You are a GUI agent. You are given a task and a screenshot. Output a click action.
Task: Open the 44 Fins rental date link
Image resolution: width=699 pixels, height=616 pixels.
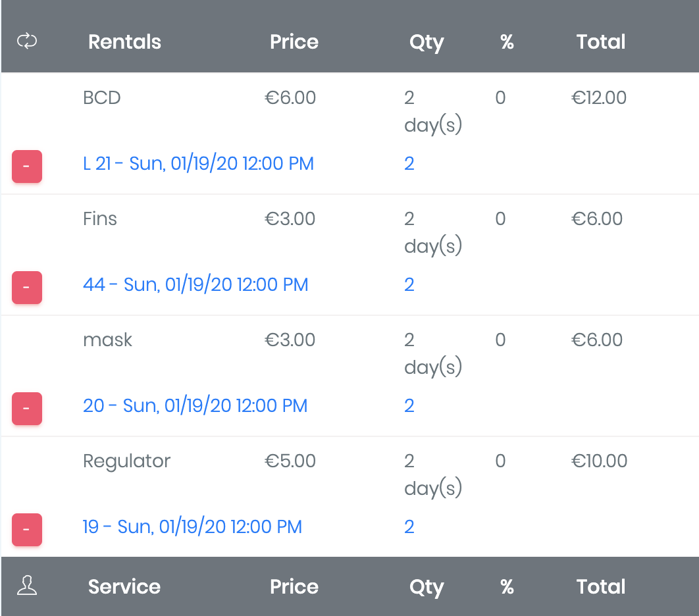[x=195, y=284]
